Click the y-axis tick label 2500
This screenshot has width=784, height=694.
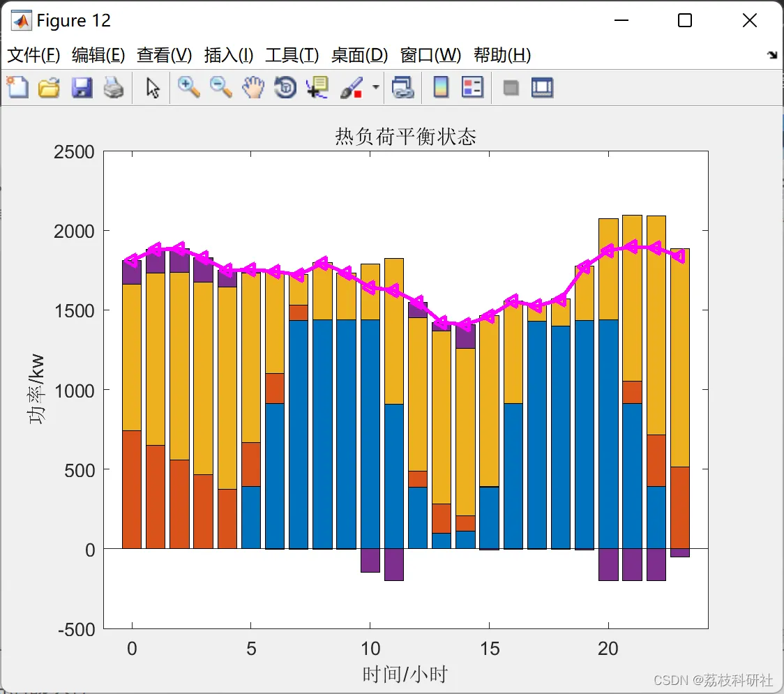[x=75, y=152]
